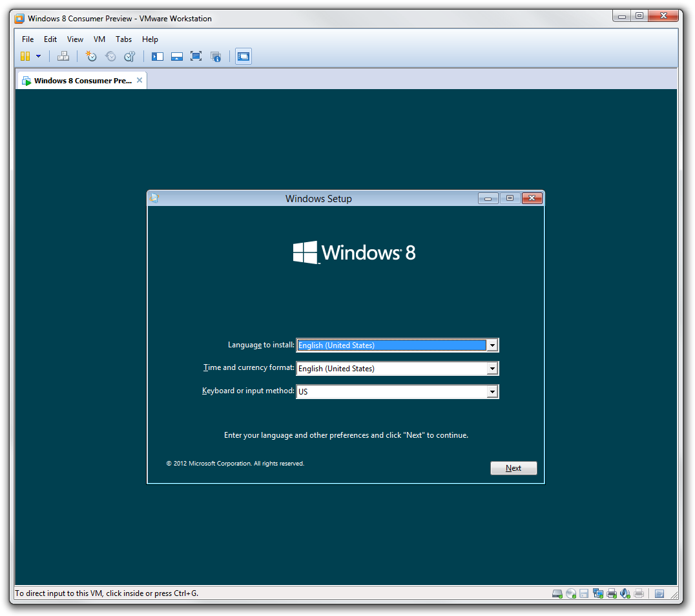Click Send Ctrl+Alt+Del keyboard icon
The image size is (695, 616).
pos(63,56)
